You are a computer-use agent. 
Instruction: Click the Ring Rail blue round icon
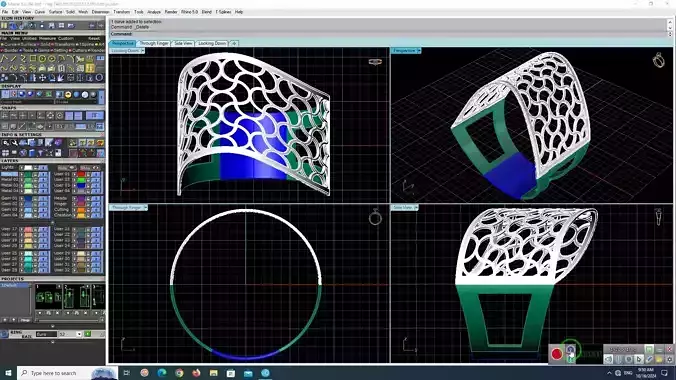(x=4, y=334)
